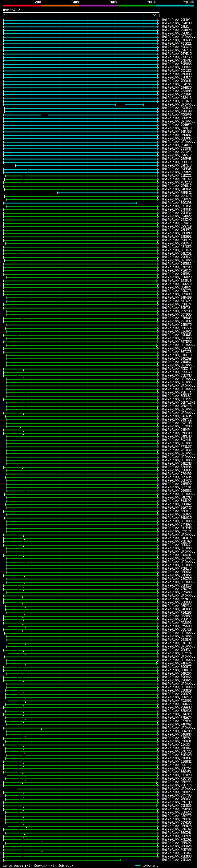Select the UniRef100_Q2V4L7 label
197x868 pixels.
coord(176,223)
